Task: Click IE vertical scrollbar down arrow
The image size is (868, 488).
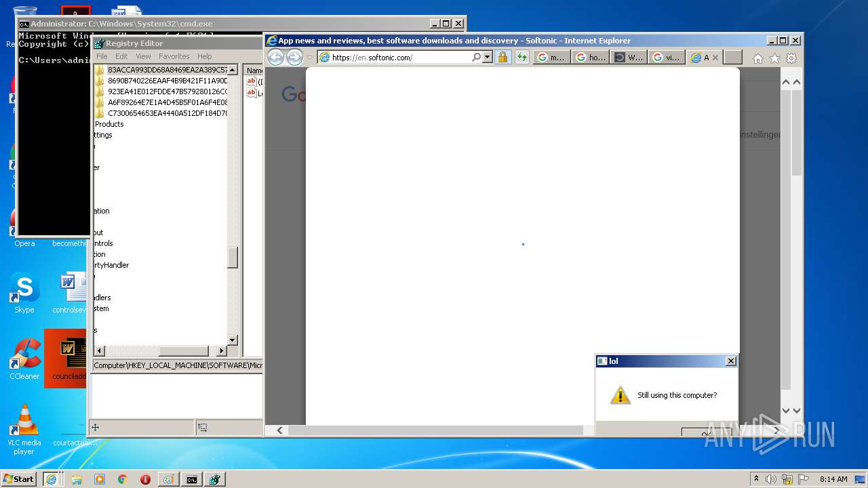Action: (797, 410)
